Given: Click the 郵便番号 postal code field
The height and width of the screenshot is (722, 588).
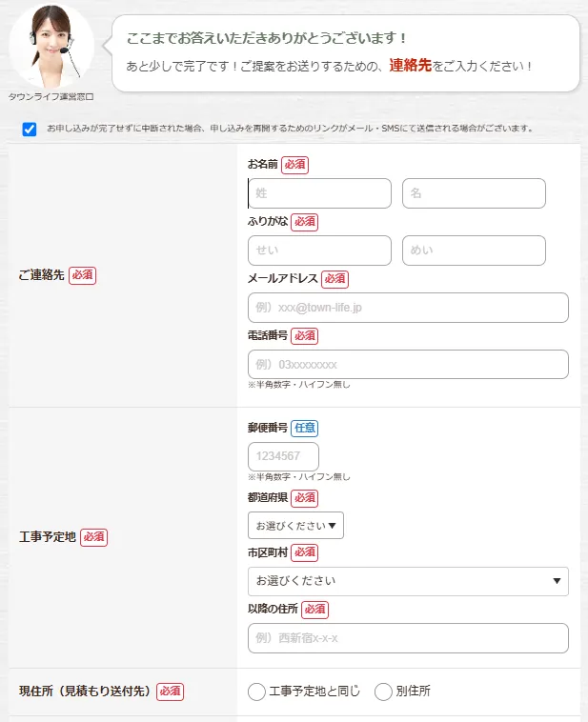Looking at the screenshot, I should [x=283, y=456].
